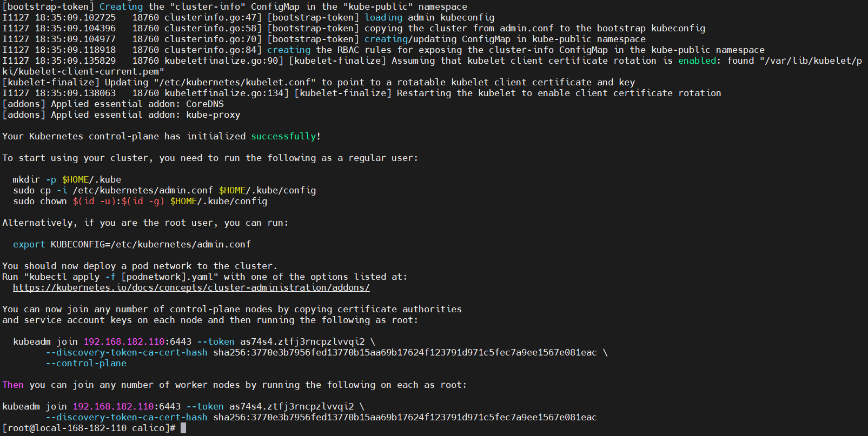Click '[addons] Applied essential addon: kube-proxy'
Viewport: 868px width, 436px height.
121,115
